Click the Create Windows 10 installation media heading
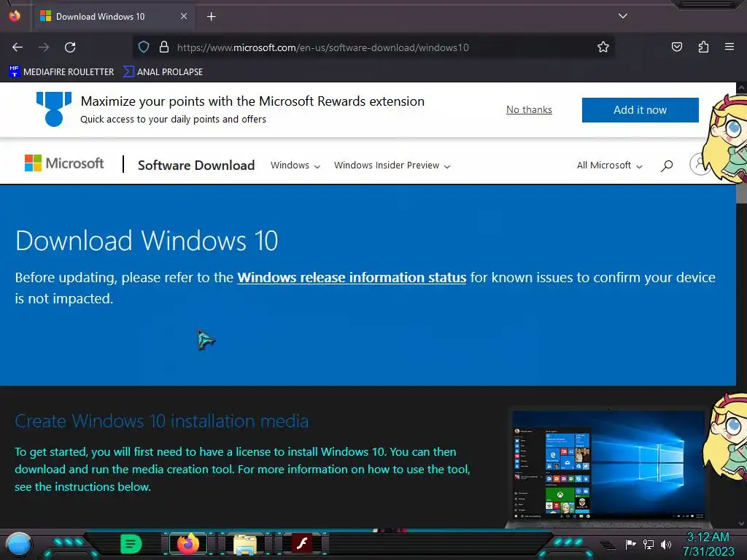This screenshot has width=747, height=560. (161, 421)
